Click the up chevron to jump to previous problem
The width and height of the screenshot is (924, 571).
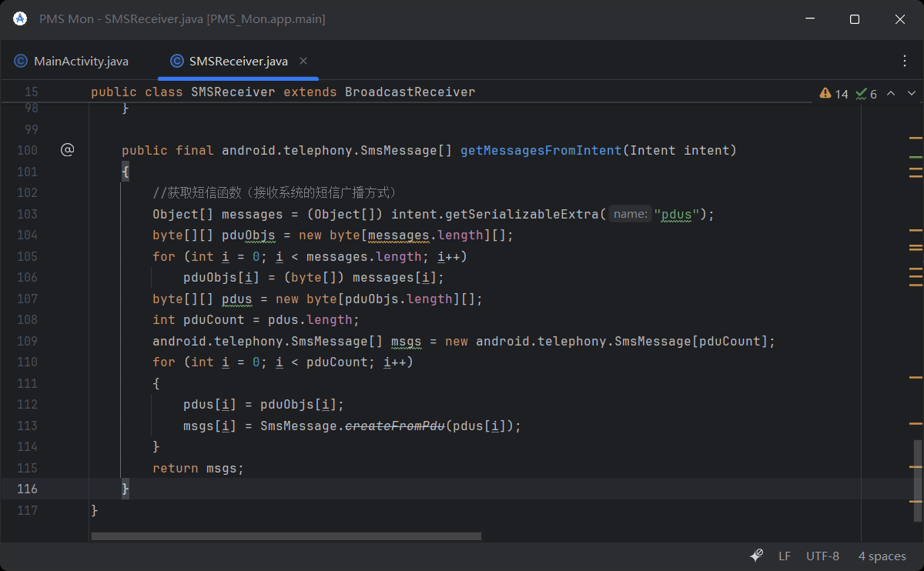point(891,93)
